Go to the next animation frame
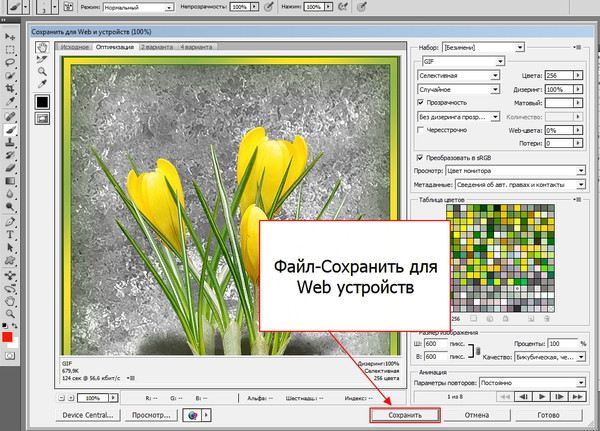The height and width of the screenshot is (431, 600). pos(559,397)
